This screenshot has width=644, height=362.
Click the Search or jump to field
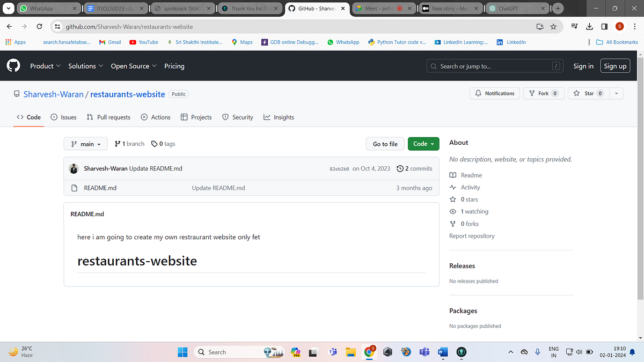[494, 65]
